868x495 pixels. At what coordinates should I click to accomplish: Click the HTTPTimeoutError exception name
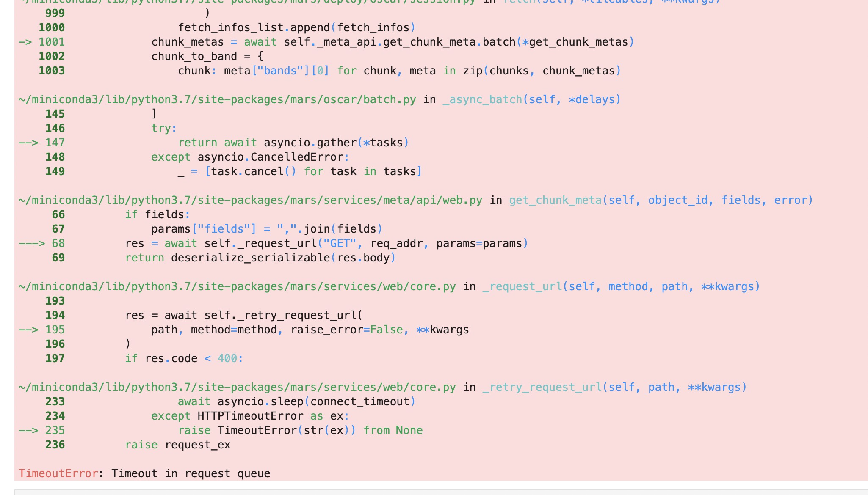coord(250,416)
